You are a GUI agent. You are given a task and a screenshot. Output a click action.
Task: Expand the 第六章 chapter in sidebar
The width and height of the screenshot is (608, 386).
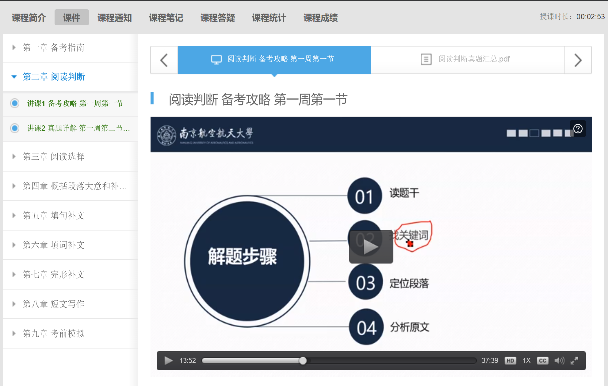pyautogui.click(x=70, y=245)
